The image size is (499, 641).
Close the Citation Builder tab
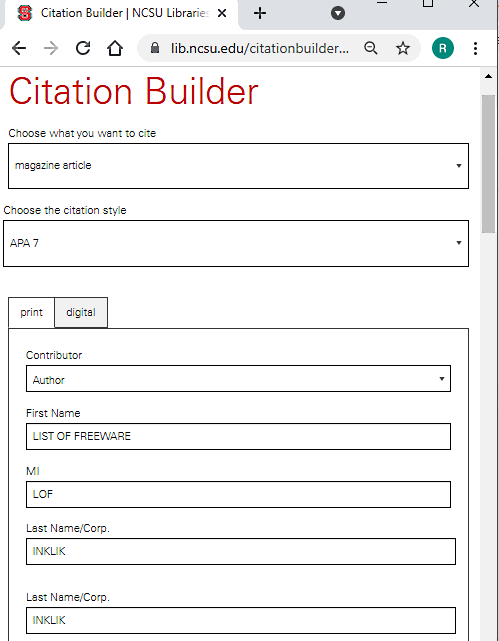(222, 13)
